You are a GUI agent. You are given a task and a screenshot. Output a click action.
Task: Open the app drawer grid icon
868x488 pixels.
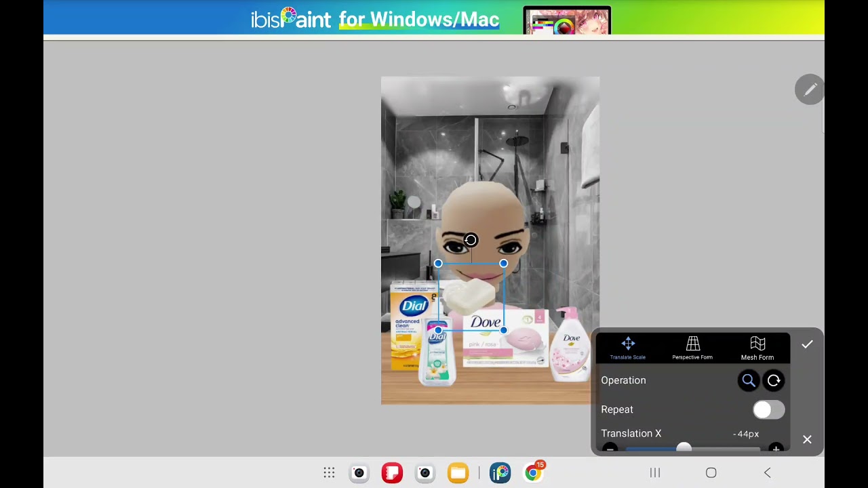pyautogui.click(x=329, y=472)
